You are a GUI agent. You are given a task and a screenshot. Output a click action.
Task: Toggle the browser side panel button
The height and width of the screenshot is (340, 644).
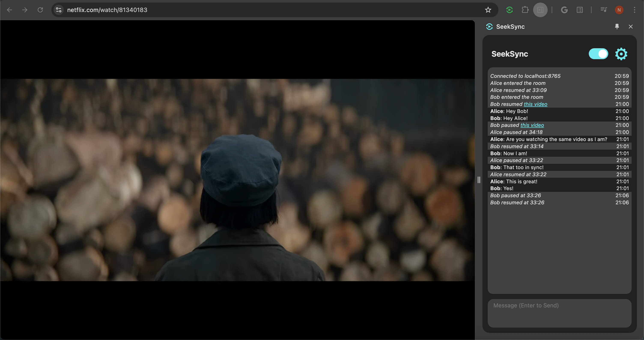[x=540, y=10]
